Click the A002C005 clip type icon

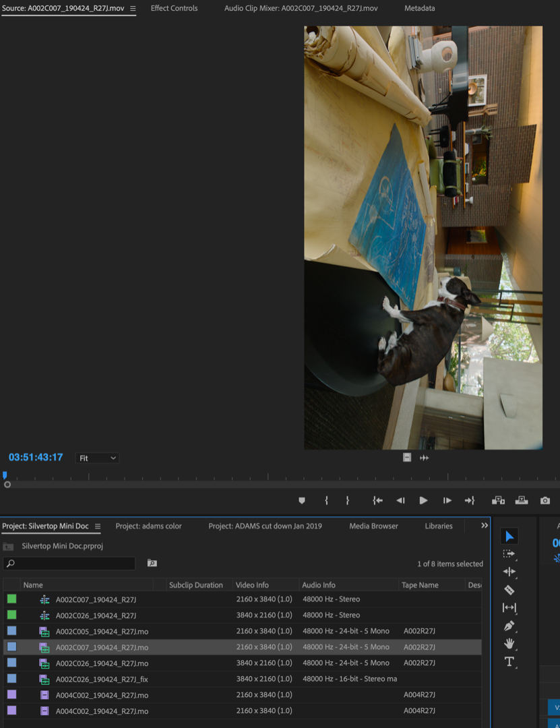pyautogui.click(x=44, y=632)
